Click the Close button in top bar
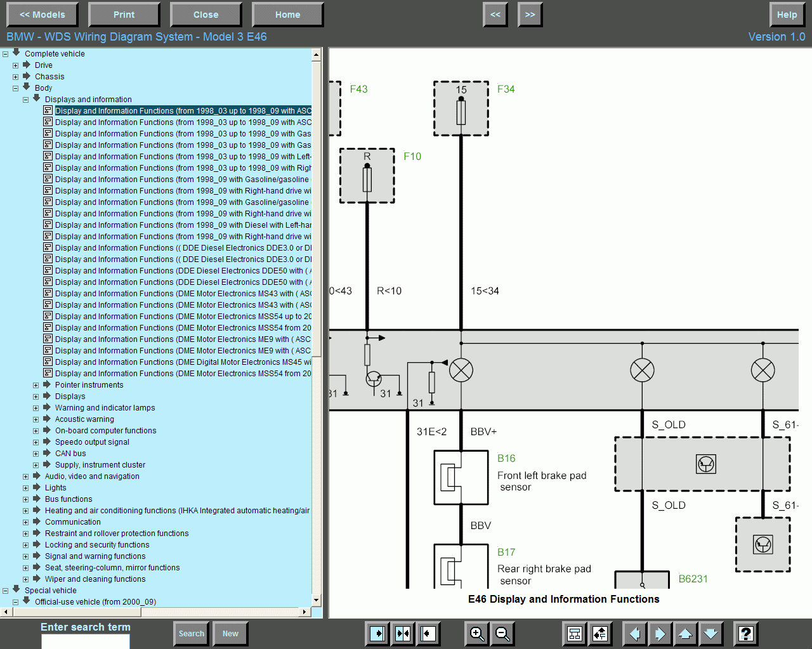 tap(206, 15)
